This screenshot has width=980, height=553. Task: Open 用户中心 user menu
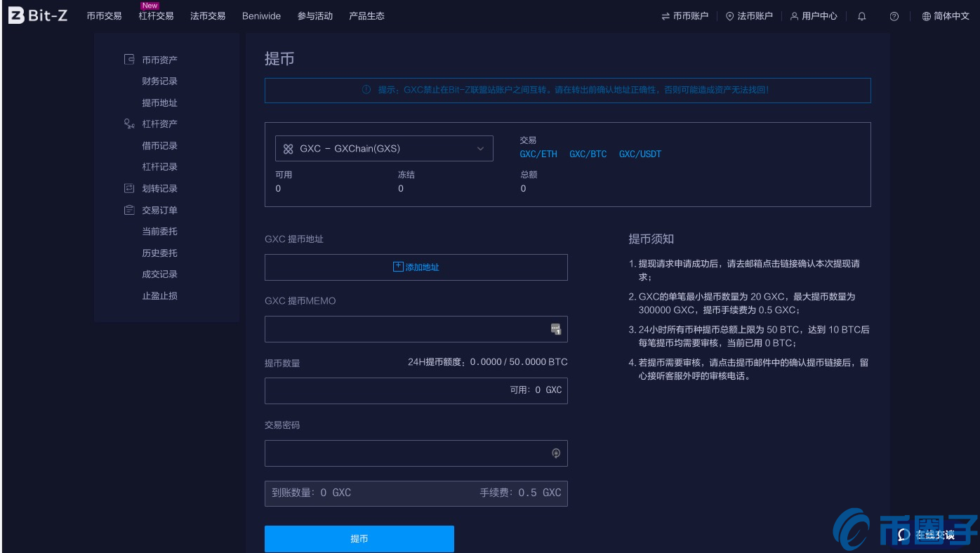[x=814, y=16]
